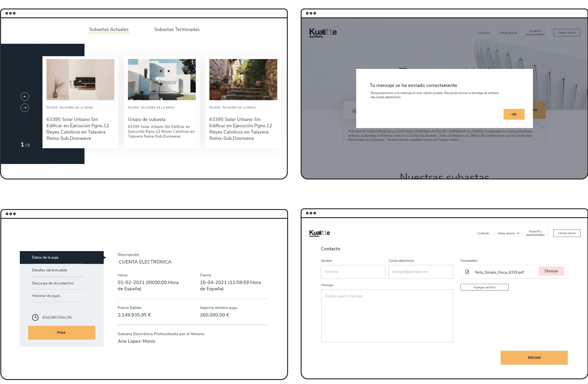This screenshot has width=588, height=384.
Task: Click the Tu mensaje se ha enviado correctamente heading
Action: pyautogui.click(x=413, y=85)
